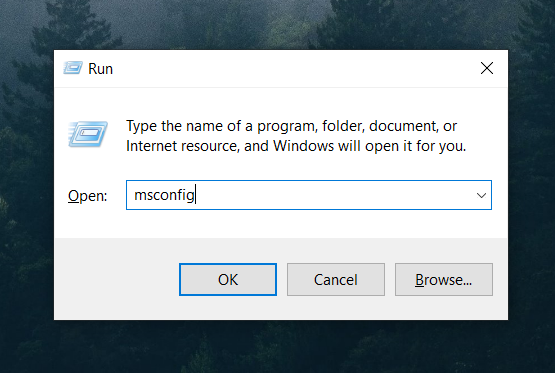This screenshot has height=373, width=555.
Task: Click empty space inside the Open field after msconfig
Action: [x=333, y=195]
